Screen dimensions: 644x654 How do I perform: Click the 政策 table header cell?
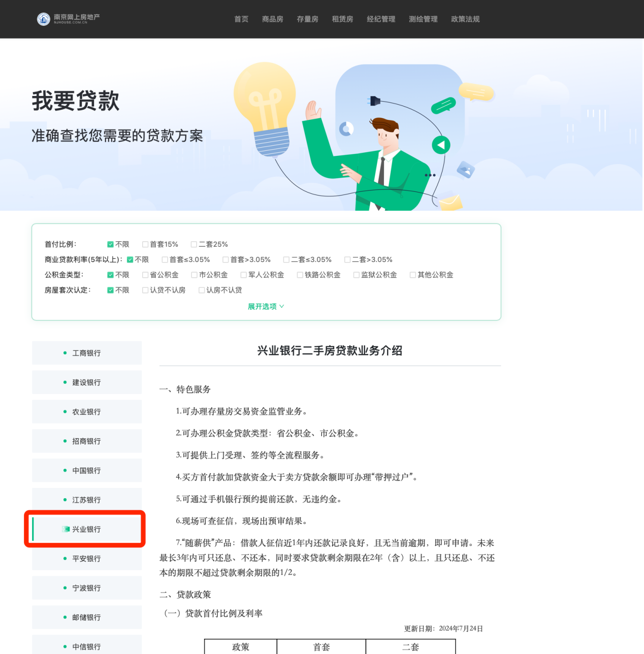(x=241, y=647)
